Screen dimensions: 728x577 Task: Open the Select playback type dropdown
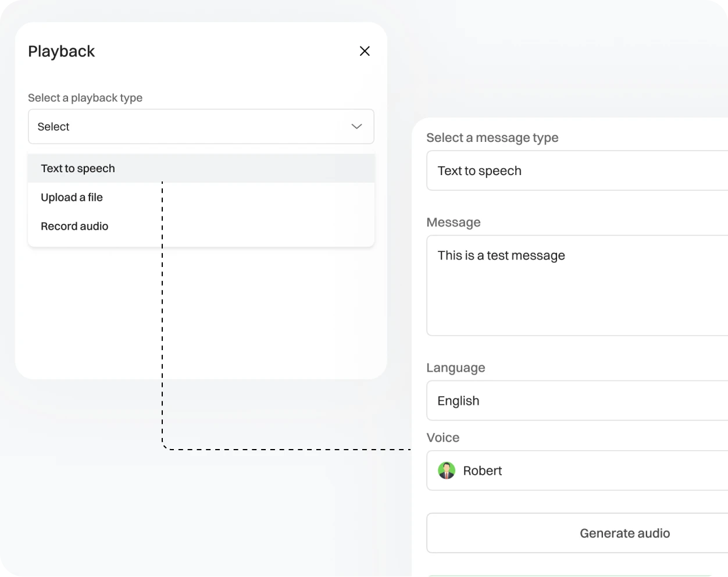coord(201,126)
